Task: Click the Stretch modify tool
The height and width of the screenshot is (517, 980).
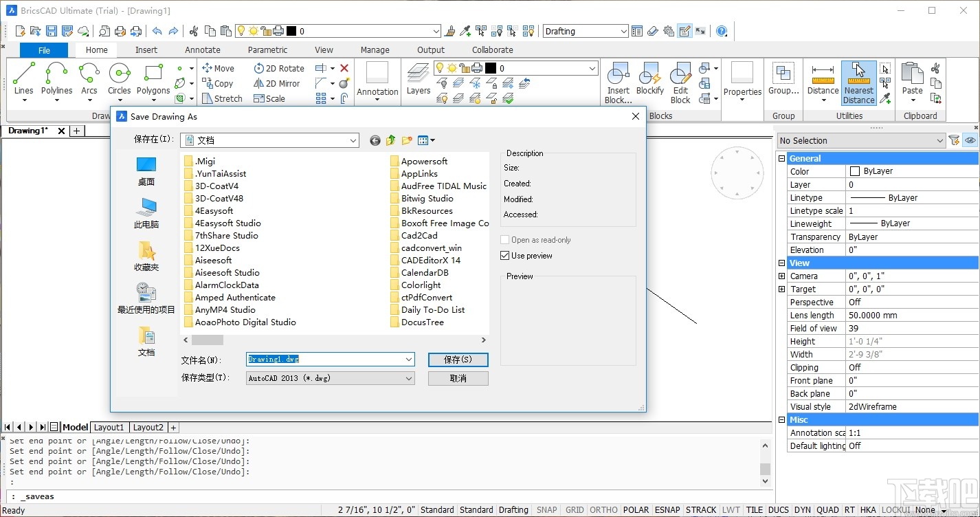Action: tap(222, 98)
